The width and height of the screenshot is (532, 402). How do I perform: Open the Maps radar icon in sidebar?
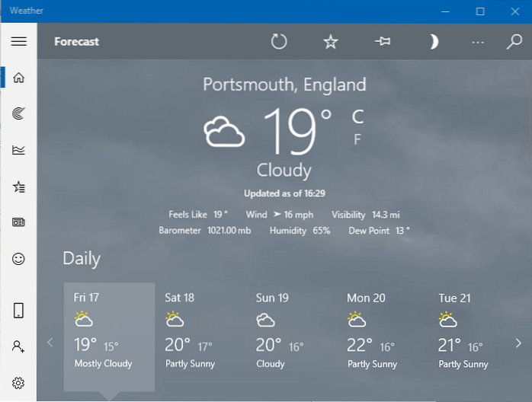[18, 113]
